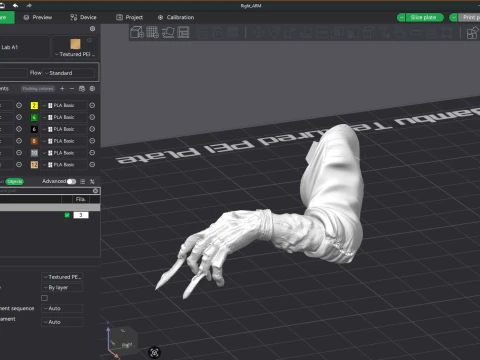Switch to the green Prepare tab

pos(7,17)
